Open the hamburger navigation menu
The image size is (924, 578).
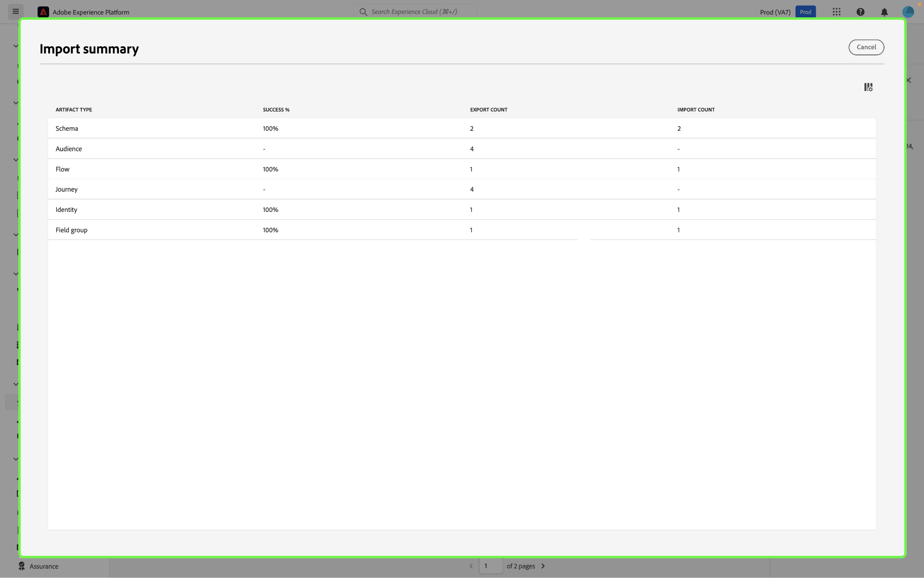(15, 12)
